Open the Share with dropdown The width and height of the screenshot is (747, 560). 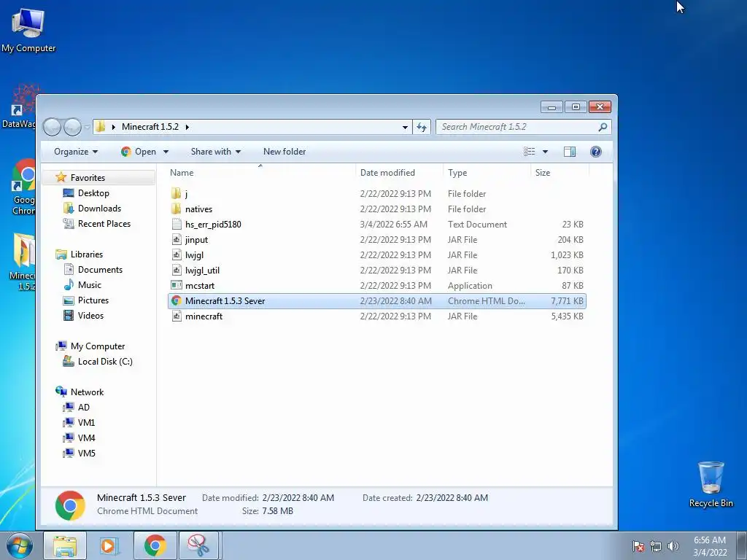pyautogui.click(x=216, y=152)
